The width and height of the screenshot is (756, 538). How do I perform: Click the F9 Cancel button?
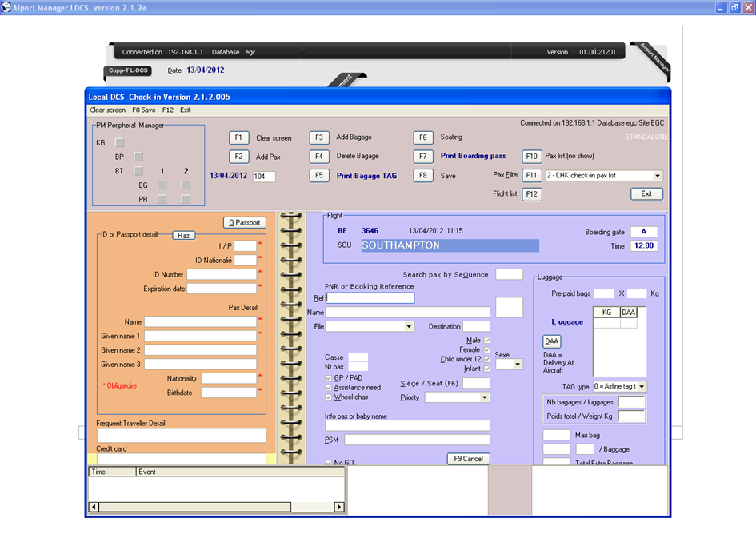pos(468,459)
